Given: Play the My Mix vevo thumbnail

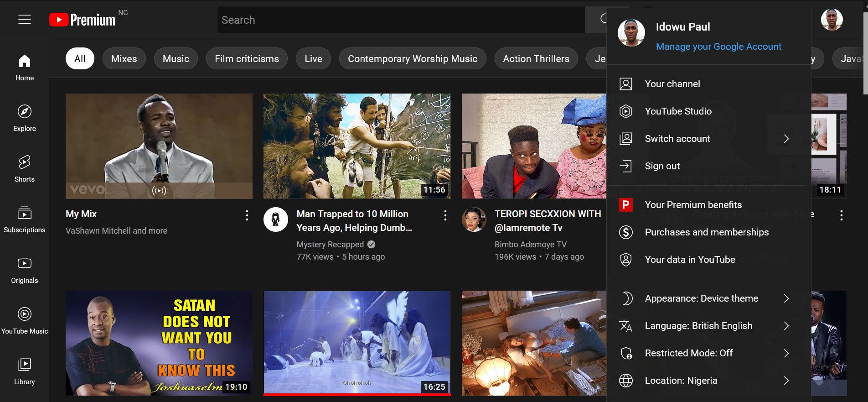Looking at the screenshot, I should [x=159, y=146].
